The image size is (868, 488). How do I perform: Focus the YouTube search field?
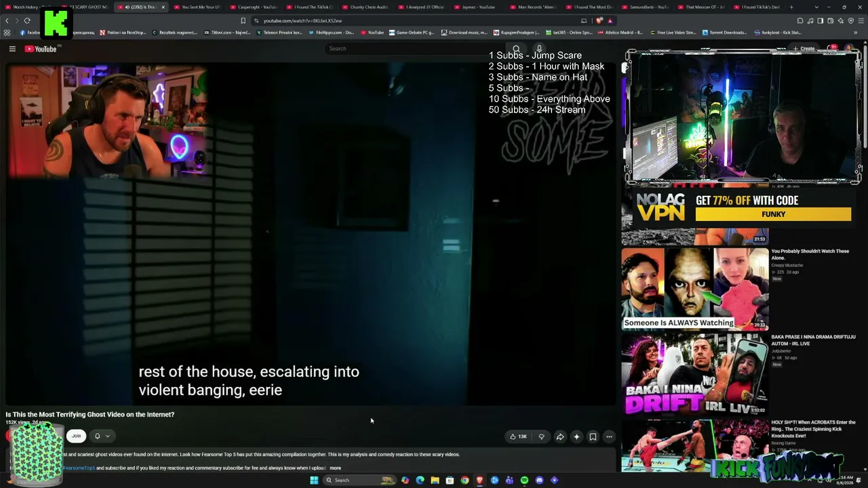tap(415, 49)
